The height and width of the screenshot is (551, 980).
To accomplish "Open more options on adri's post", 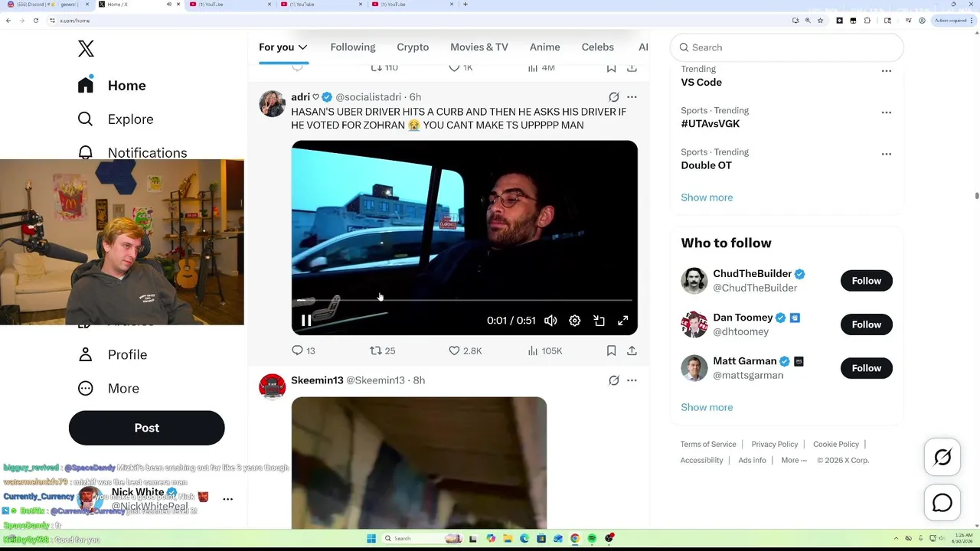I will 632,97.
